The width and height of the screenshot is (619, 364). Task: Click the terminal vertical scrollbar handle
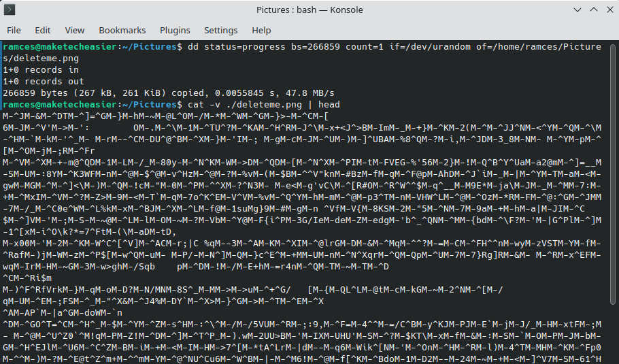click(613, 174)
